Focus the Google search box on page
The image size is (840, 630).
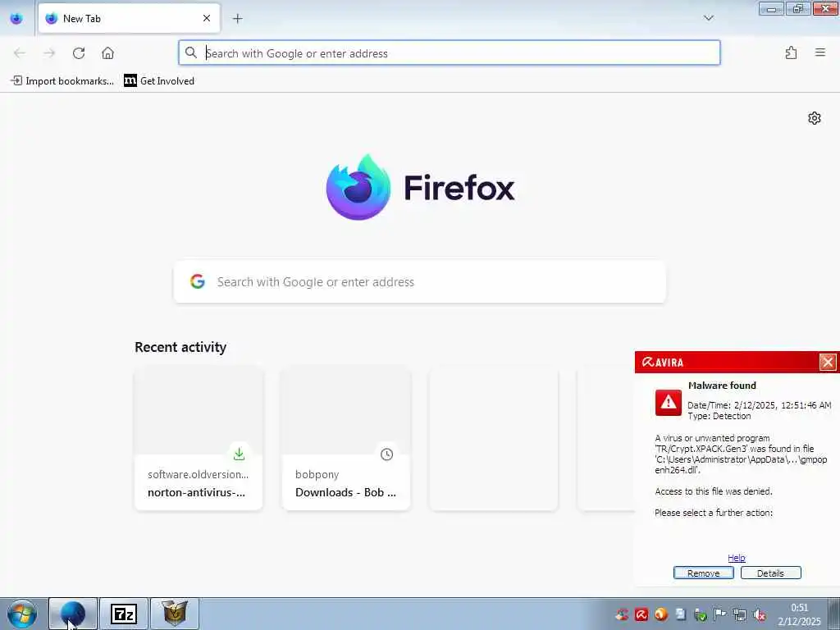click(420, 282)
